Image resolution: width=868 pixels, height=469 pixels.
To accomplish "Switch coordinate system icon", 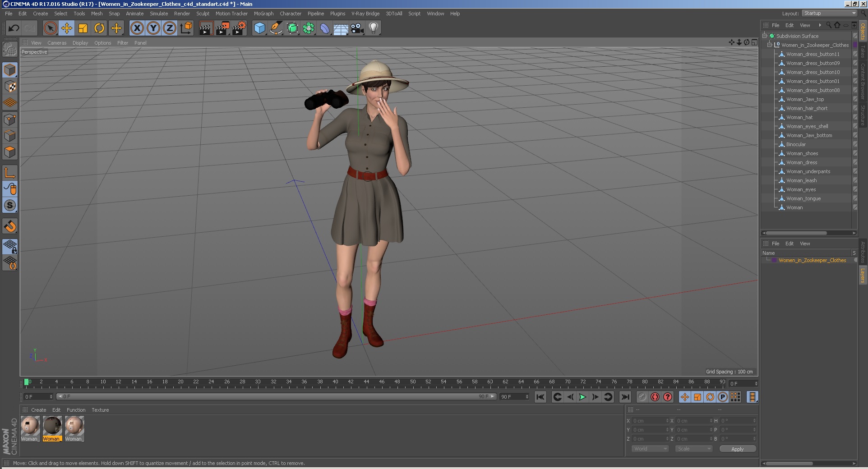I will [186, 28].
